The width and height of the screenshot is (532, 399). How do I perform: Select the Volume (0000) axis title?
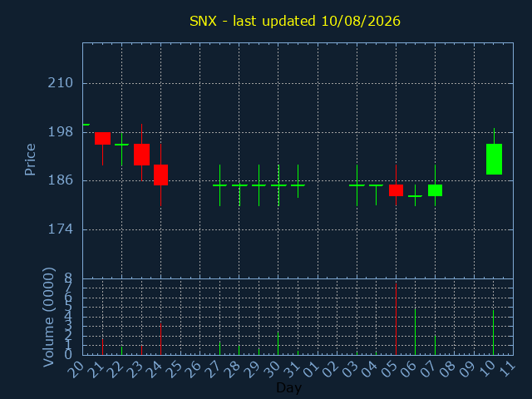pyautogui.click(x=49, y=318)
